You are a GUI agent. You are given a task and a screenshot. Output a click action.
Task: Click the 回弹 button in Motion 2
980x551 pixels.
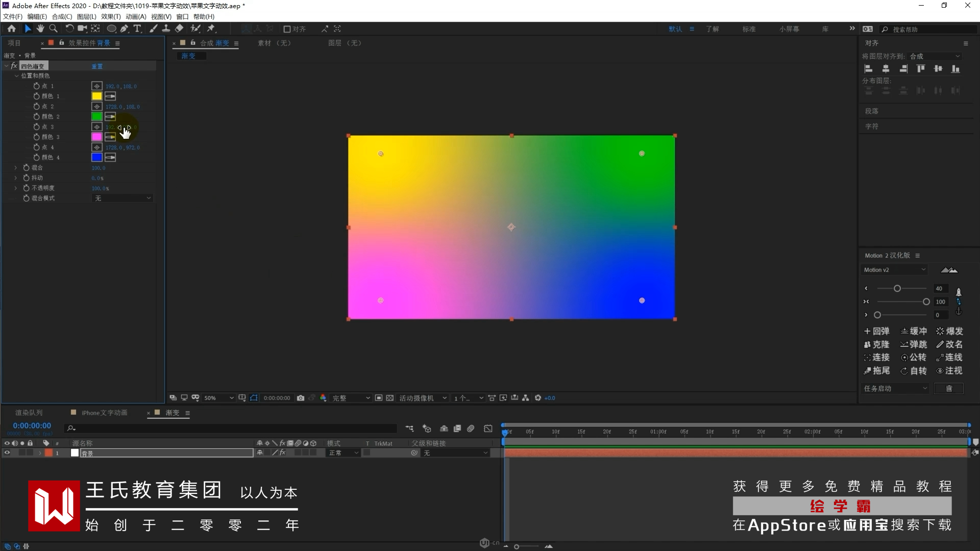(x=876, y=331)
